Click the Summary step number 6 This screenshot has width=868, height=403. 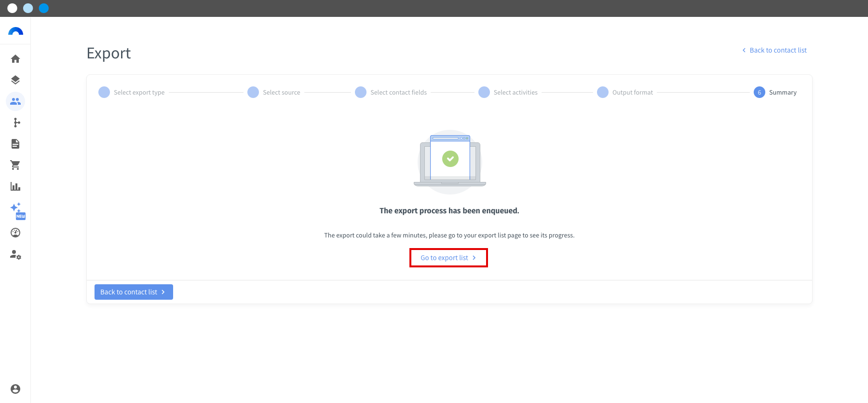[x=759, y=92]
